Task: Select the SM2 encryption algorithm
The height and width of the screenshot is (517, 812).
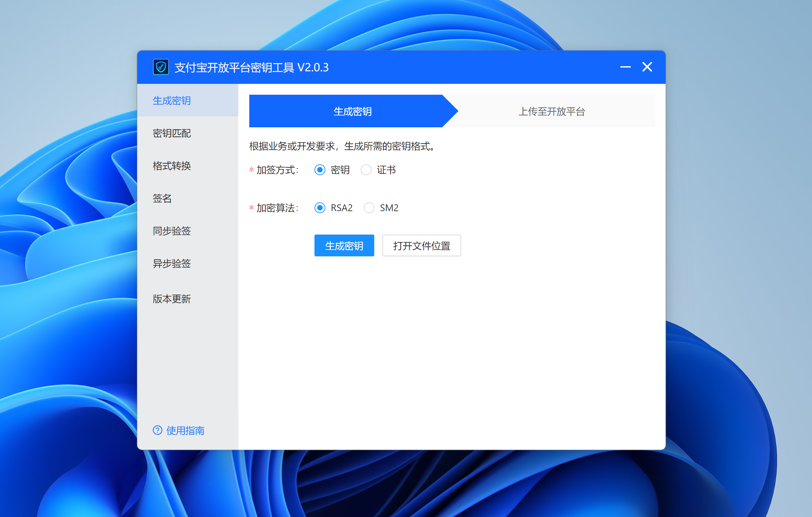Action: tap(369, 208)
